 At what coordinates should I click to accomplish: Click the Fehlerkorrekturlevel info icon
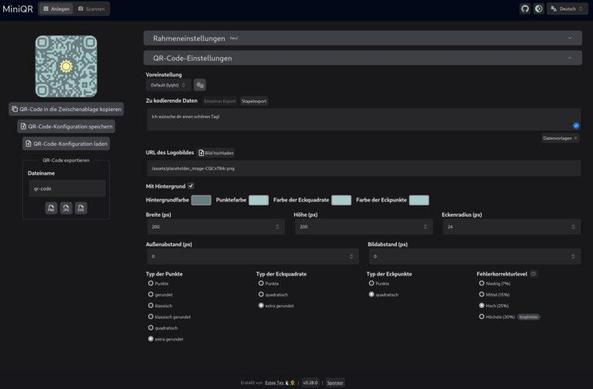533,274
